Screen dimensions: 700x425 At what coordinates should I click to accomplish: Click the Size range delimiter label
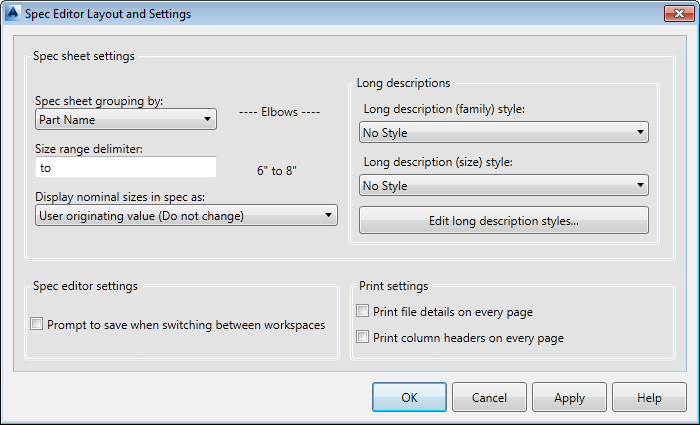[x=89, y=149]
